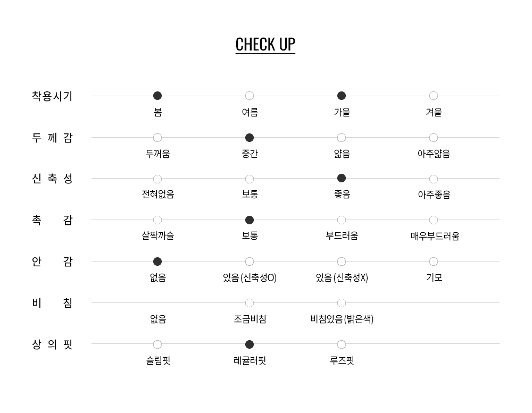532x413 pixels.
Task: Choose 매우부드러움 texture radio dot
Action: pos(434,220)
